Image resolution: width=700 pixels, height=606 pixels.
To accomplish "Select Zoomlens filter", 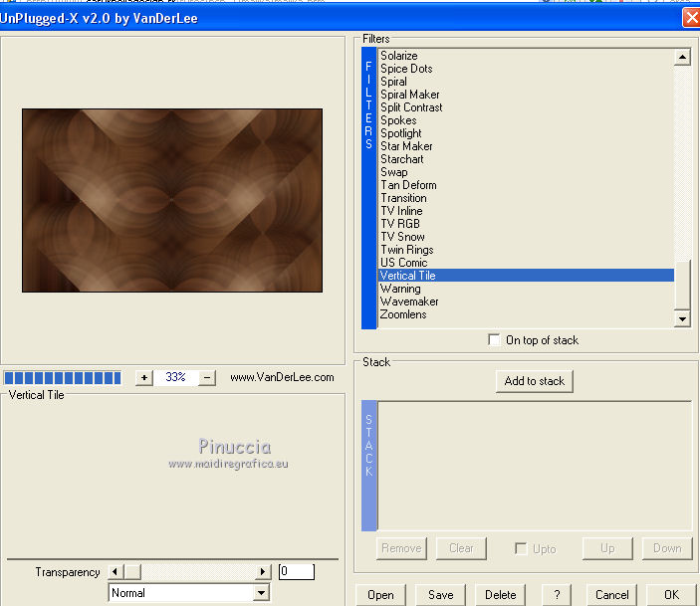I will coord(403,314).
